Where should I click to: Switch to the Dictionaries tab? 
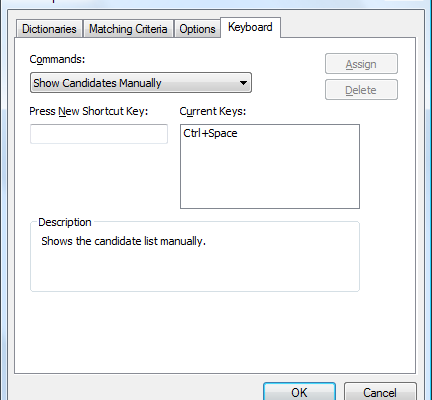(49, 29)
